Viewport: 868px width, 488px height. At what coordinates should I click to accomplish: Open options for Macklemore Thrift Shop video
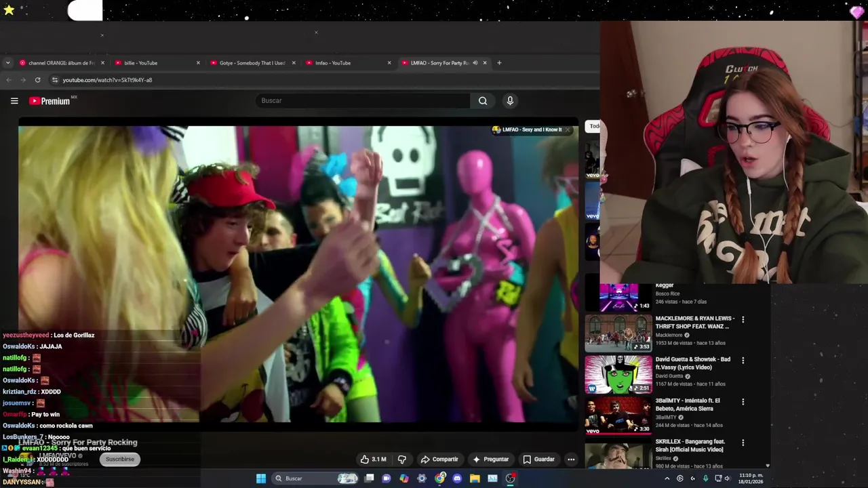click(x=743, y=319)
